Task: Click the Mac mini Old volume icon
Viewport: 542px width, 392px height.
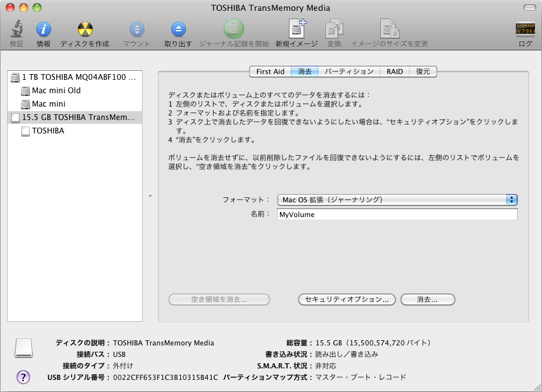Action: (x=25, y=91)
